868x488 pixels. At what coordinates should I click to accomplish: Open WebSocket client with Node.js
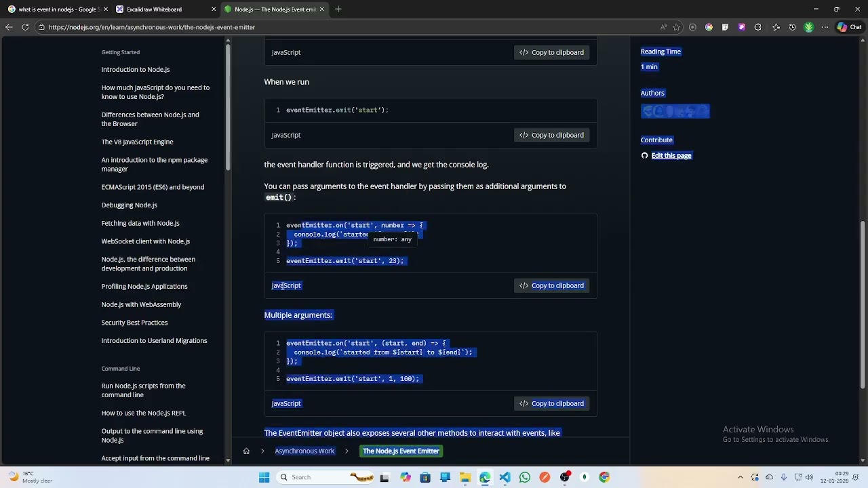pyautogui.click(x=146, y=241)
